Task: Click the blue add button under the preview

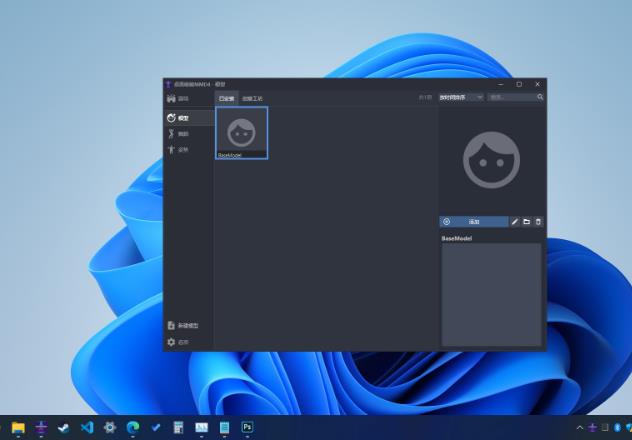Action: click(474, 222)
